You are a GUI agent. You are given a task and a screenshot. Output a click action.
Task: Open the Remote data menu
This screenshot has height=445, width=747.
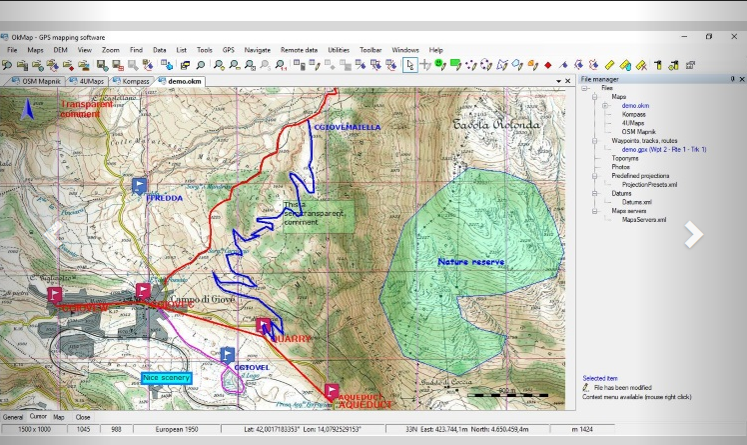click(x=299, y=50)
